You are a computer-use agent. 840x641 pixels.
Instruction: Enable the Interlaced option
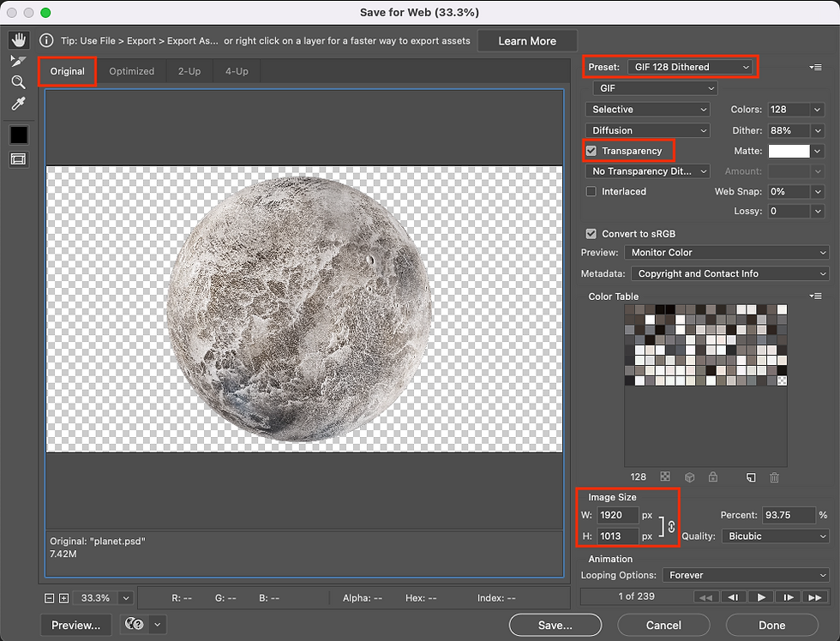point(591,191)
